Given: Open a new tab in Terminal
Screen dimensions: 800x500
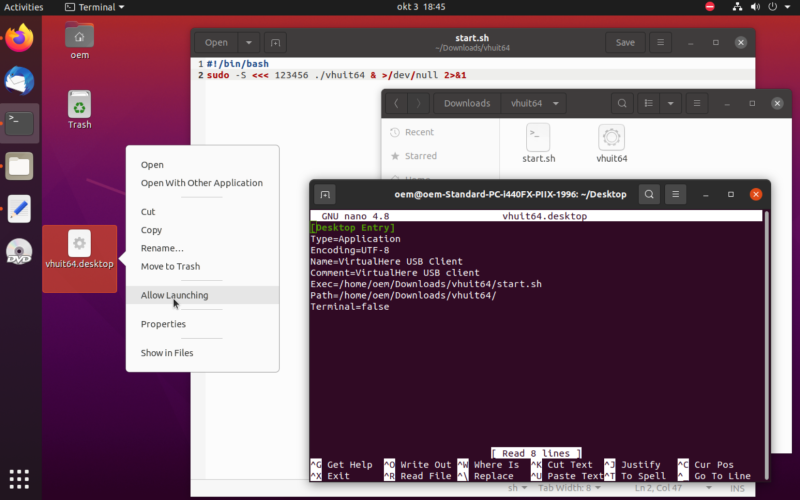Looking at the screenshot, I should click(x=325, y=194).
